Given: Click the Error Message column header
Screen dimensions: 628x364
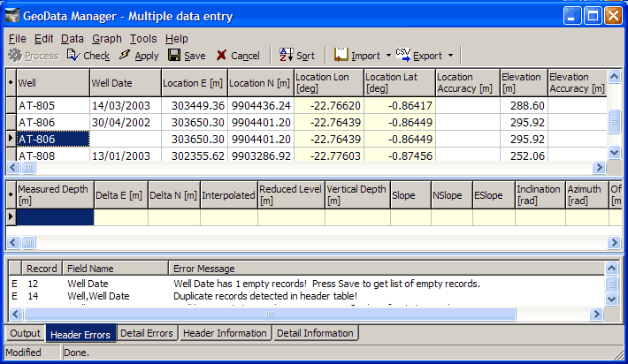Looking at the screenshot, I should tap(387, 269).
